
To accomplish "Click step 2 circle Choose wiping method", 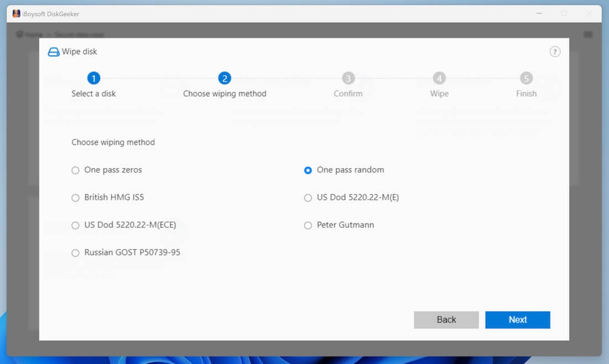I will [x=224, y=79].
